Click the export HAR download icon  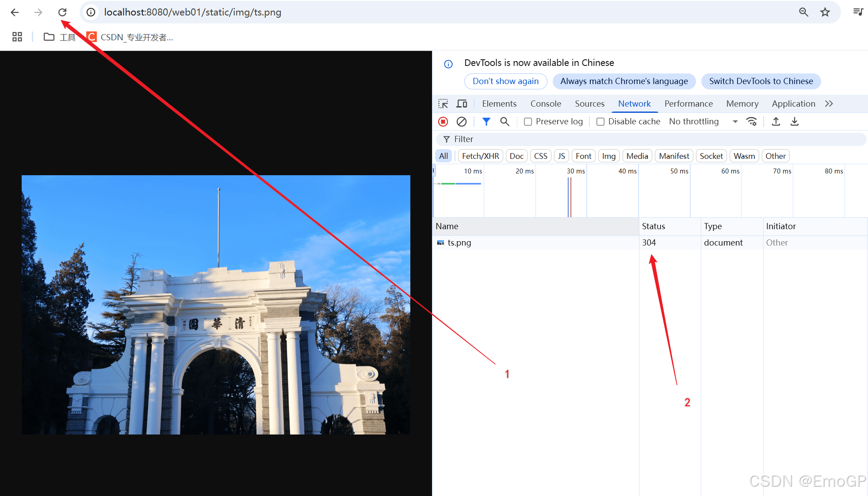point(795,121)
